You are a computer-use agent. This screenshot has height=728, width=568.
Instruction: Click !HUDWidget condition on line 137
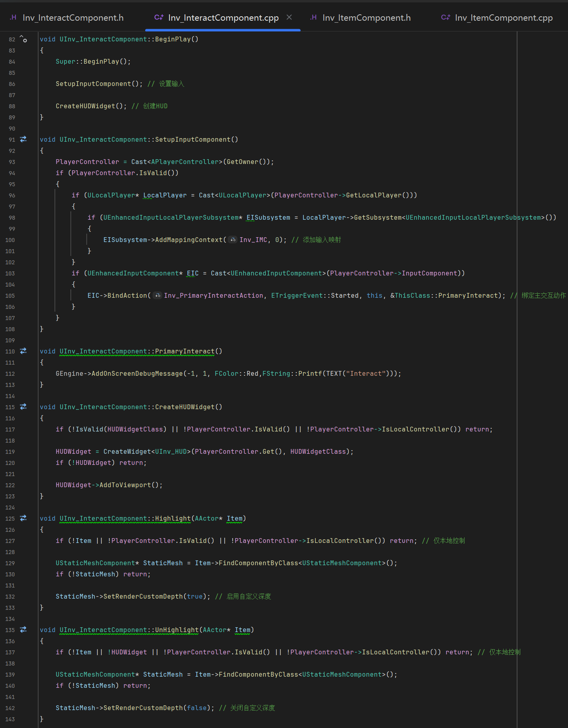(127, 652)
